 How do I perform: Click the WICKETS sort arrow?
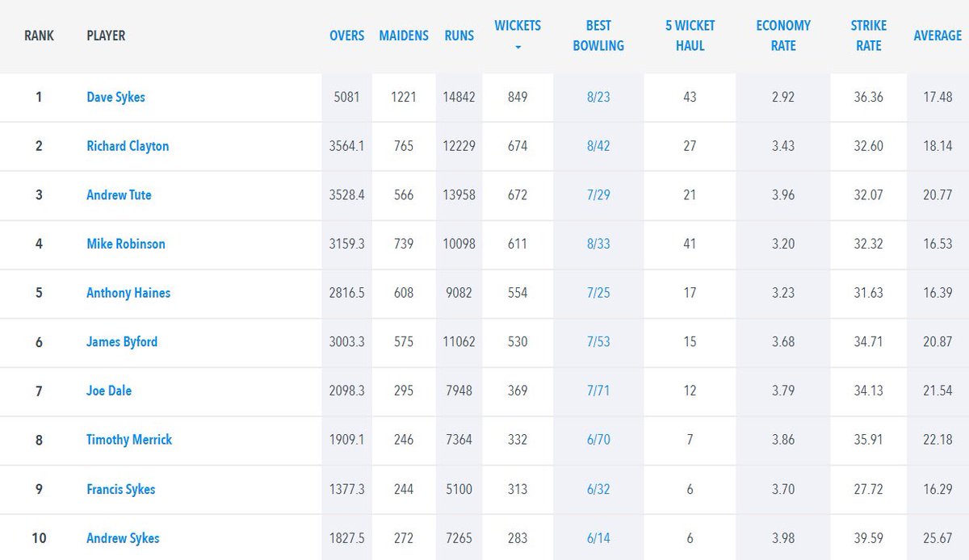pyautogui.click(x=517, y=48)
